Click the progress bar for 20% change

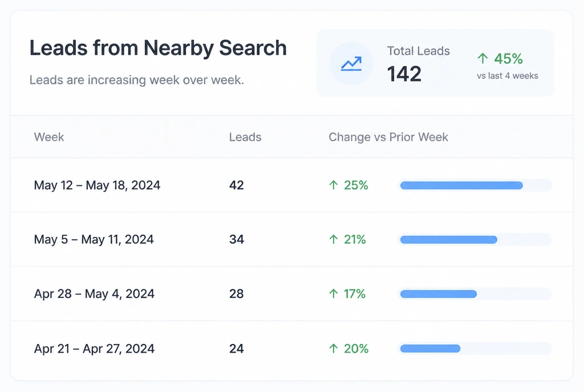[475, 349]
